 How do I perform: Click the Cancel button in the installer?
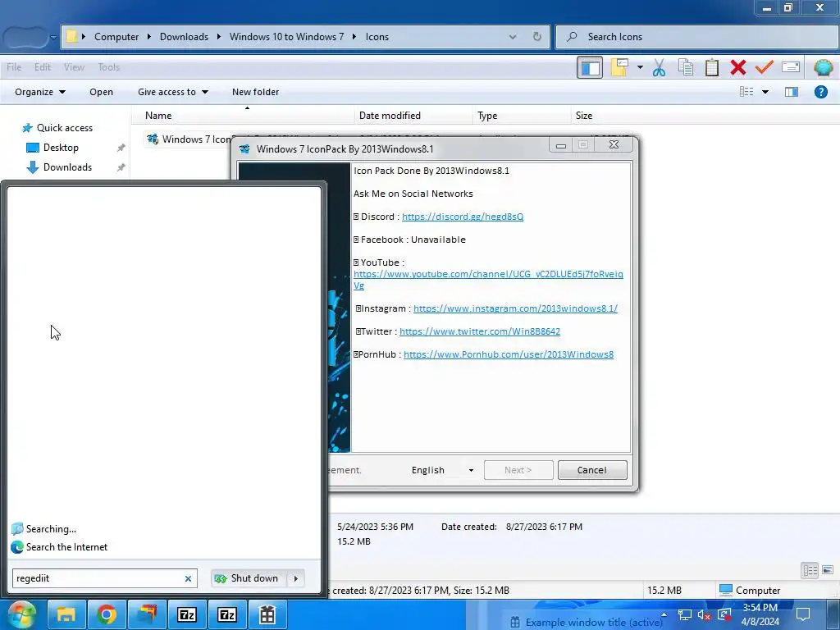pos(592,470)
